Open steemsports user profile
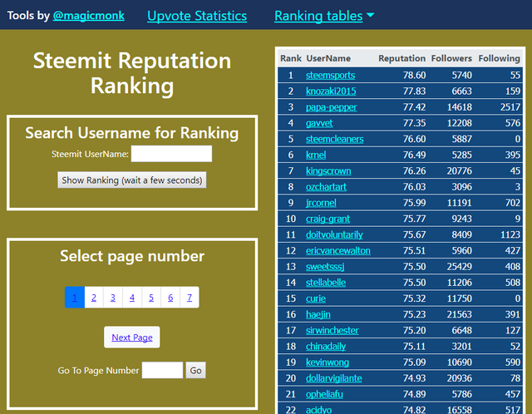 coord(331,75)
